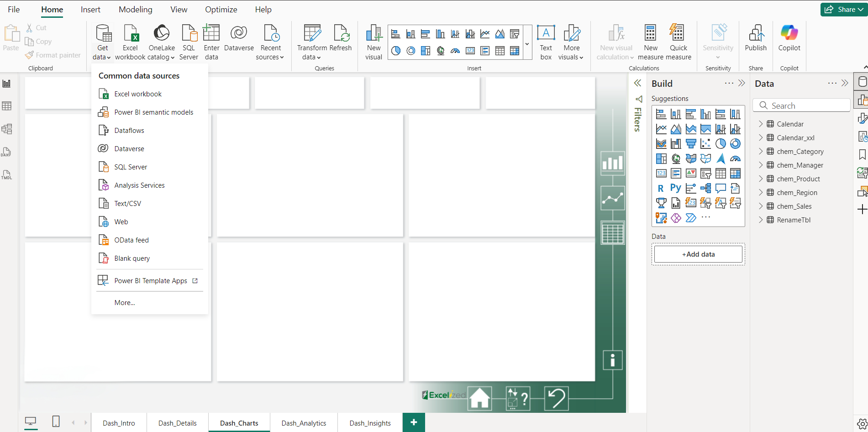Open Power BI Template Apps link
This screenshot has width=868, height=432.
tap(150, 281)
